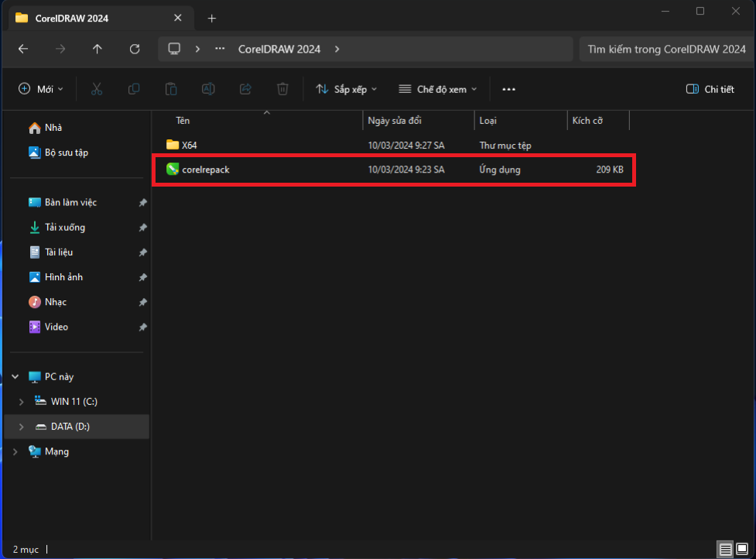Click the search box for CorelDRAW 2024

pyautogui.click(x=666, y=50)
